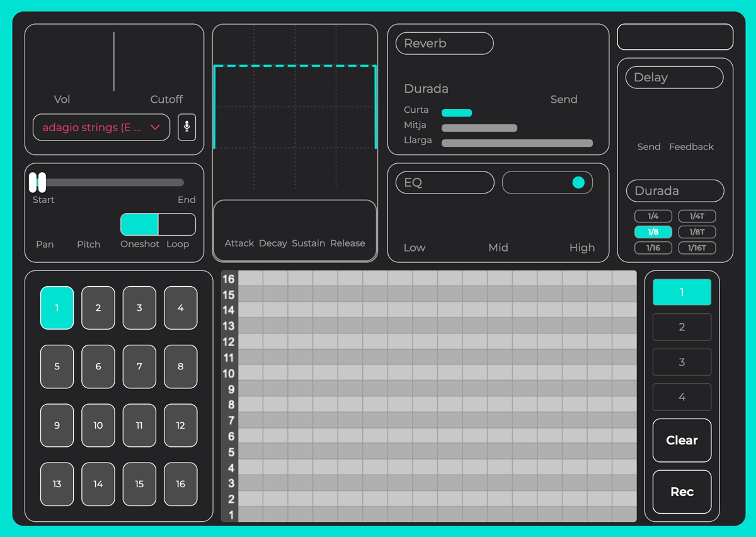Select the 1/8 delay duration

click(653, 232)
